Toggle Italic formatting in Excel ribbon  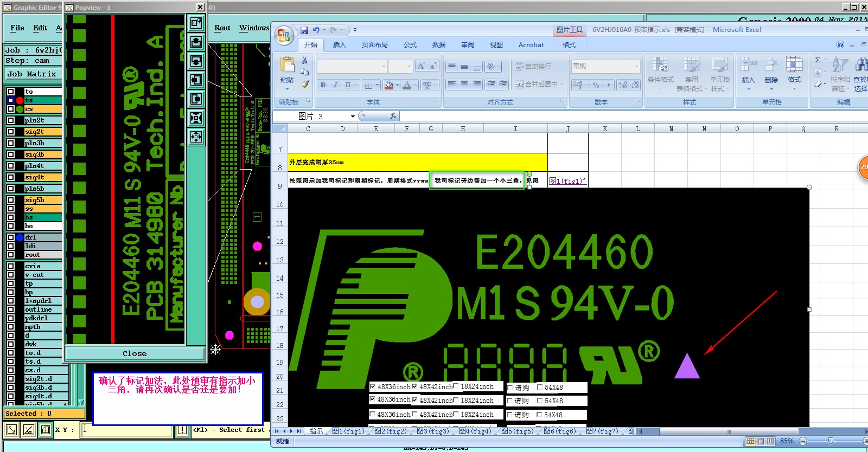pyautogui.click(x=335, y=85)
